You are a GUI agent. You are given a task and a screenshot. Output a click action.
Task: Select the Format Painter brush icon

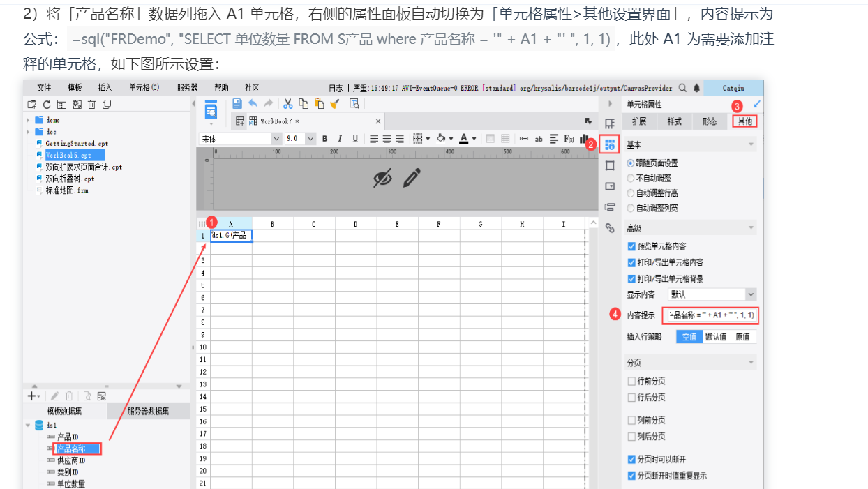pyautogui.click(x=334, y=104)
